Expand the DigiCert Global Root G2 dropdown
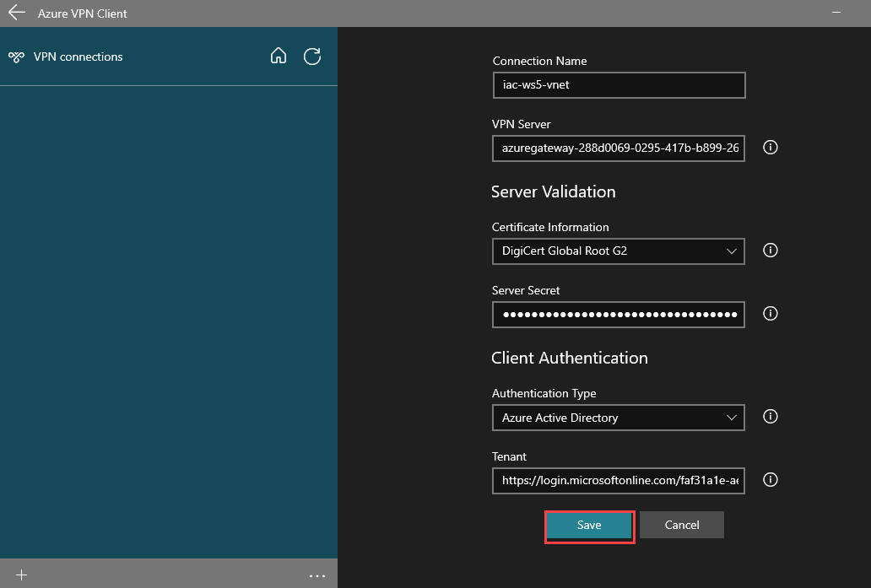 tap(619, 251)
